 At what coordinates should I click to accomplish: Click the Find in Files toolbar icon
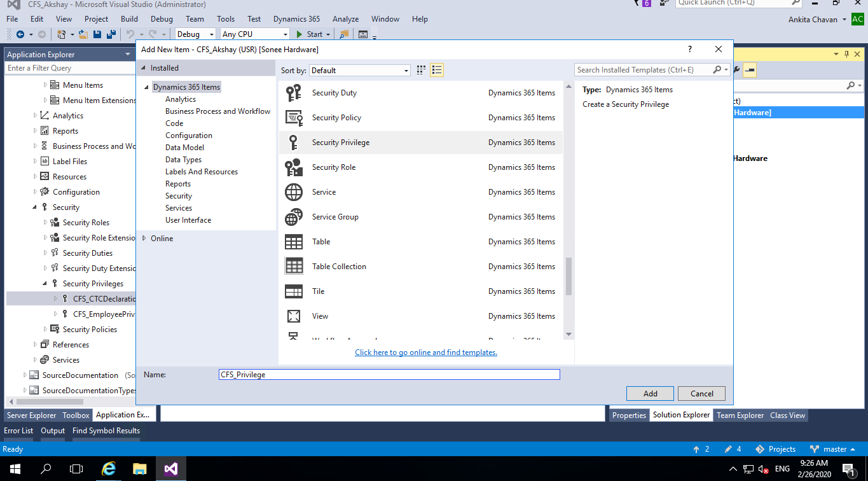click(x=344, y=34)
